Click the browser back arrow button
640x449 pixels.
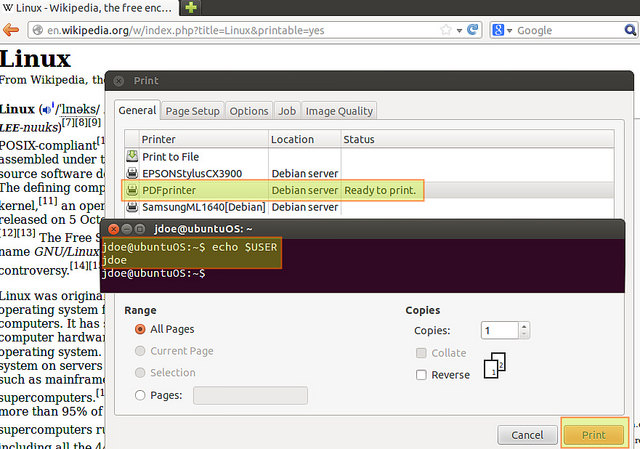(x=12, y=30)
